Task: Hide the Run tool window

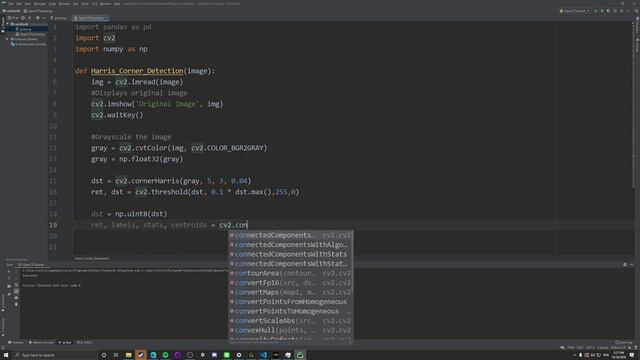Action: tap(631, 264)
